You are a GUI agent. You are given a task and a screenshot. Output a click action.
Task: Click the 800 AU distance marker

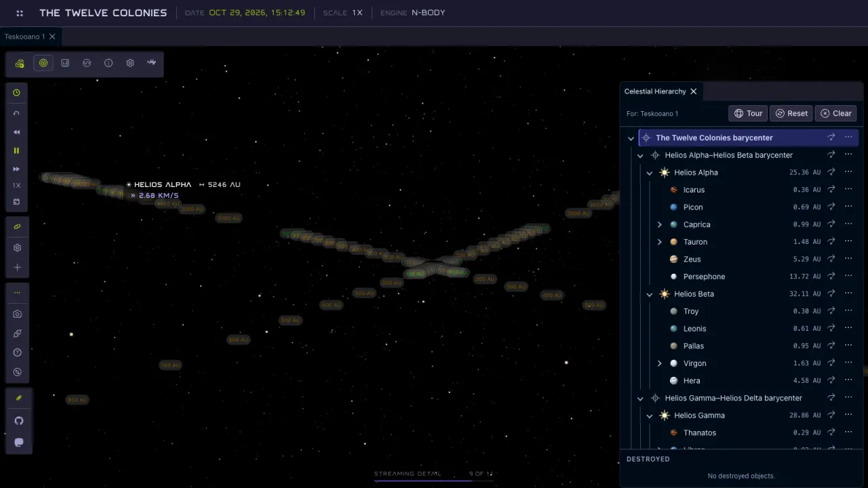click(x=77, y=400)
